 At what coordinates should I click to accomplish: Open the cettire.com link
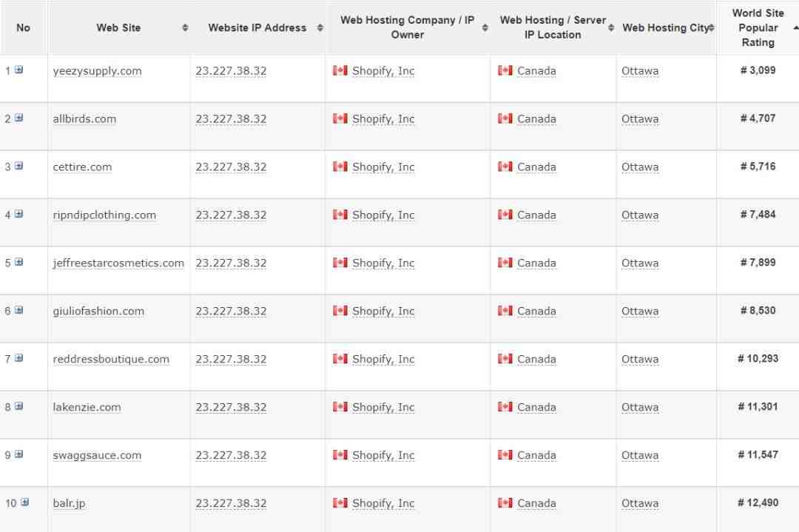pyautogui.click(x=83, y=166)
